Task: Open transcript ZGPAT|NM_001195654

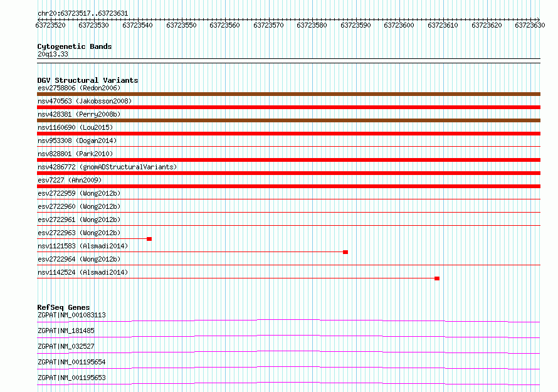Action: (71, 362)
